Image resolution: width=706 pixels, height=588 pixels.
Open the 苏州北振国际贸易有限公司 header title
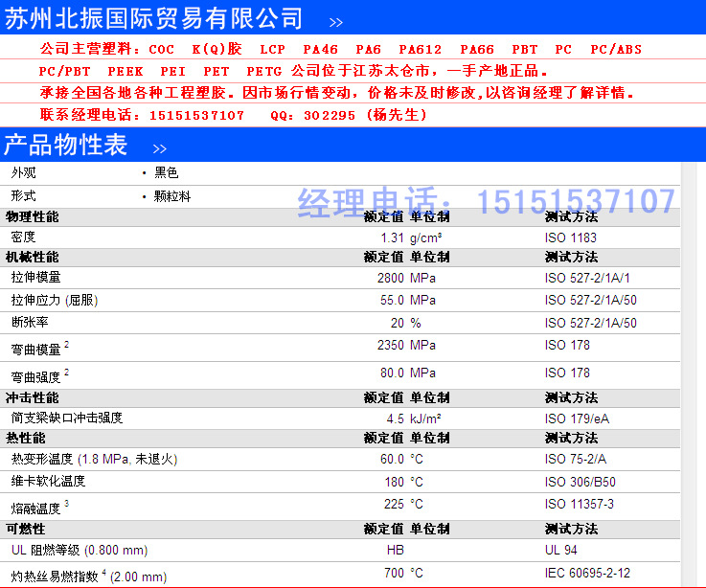pyautogui.click(x=155, y=18)
